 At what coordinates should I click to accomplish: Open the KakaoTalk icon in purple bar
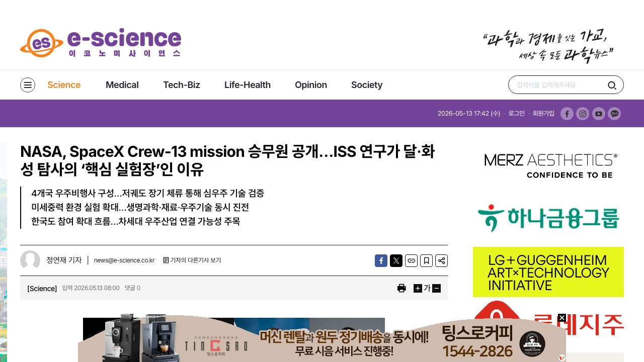pyautogui.click(x=614, y=114)
